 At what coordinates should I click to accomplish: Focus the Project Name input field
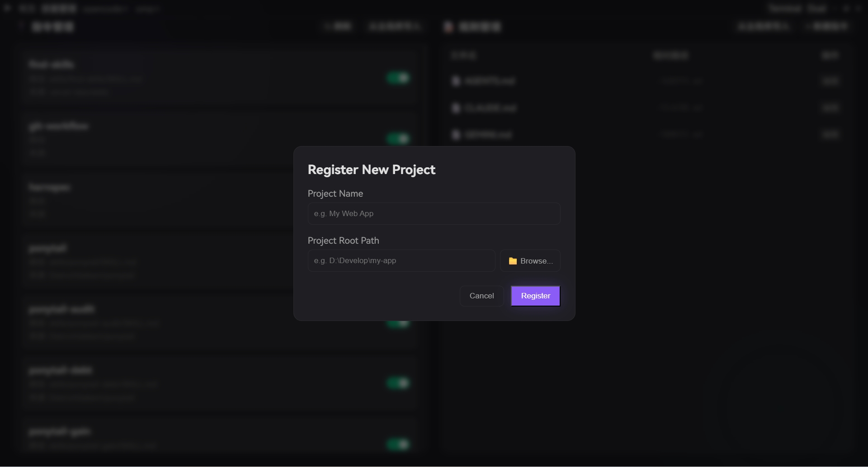click(434, 213)
